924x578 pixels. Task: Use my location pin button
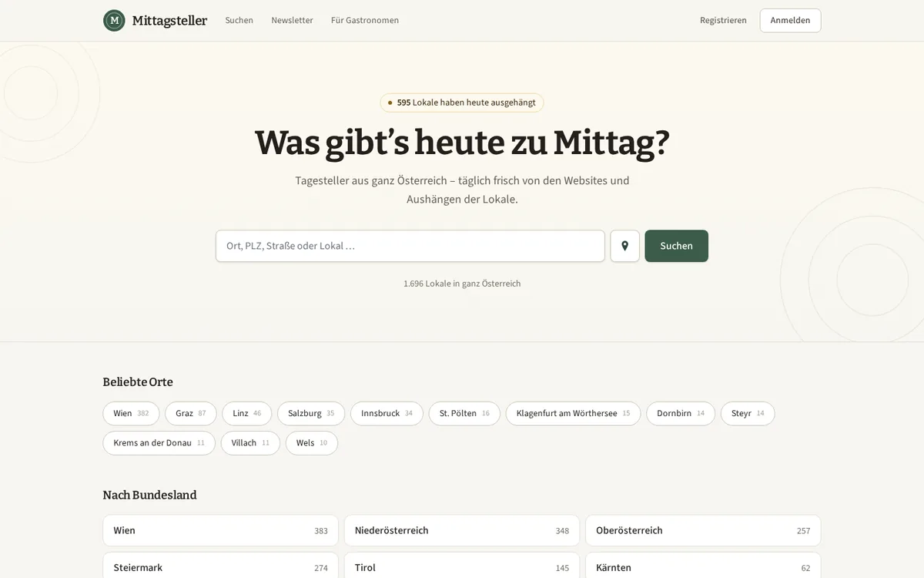pyautogui.click(x=625, y=246)
